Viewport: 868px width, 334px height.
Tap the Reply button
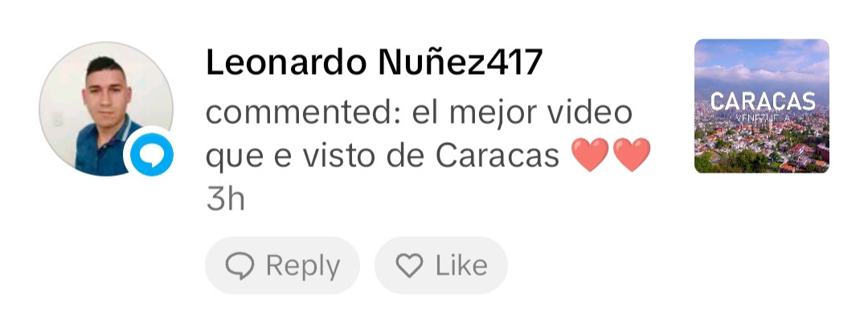point(282,266)
